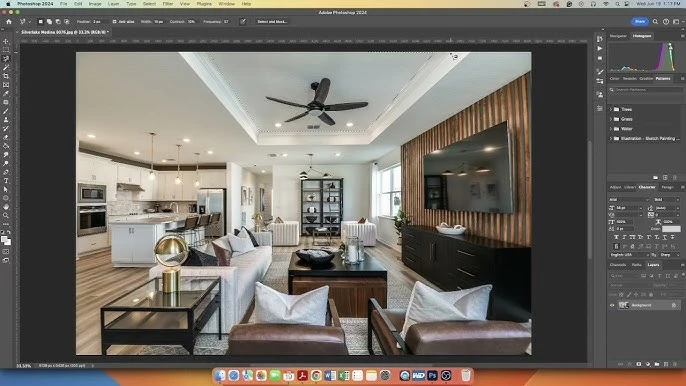Open the Trash in the Dock
The width and height of the screenshot is (686, 386).
(x=466, y=375)
